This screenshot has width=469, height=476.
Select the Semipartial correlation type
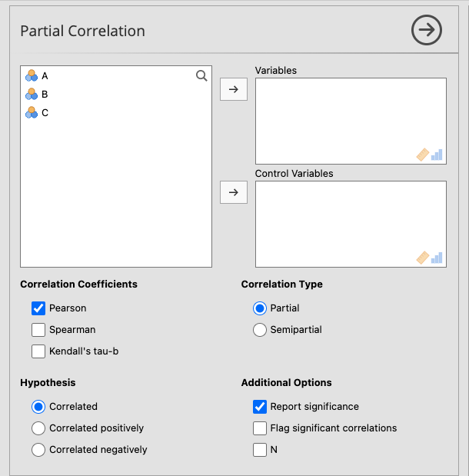(x=260, y=330)
